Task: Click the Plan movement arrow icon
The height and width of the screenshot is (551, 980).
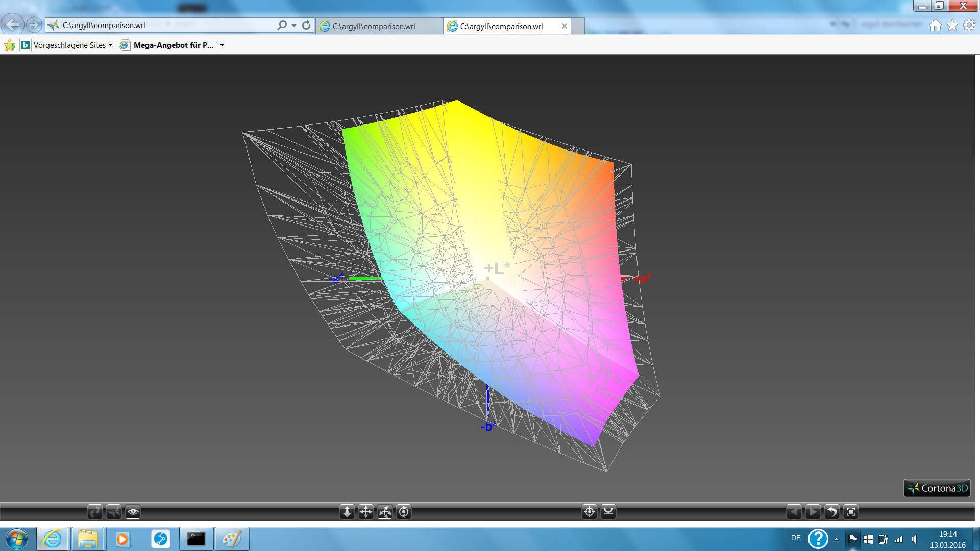Action: 347,512
